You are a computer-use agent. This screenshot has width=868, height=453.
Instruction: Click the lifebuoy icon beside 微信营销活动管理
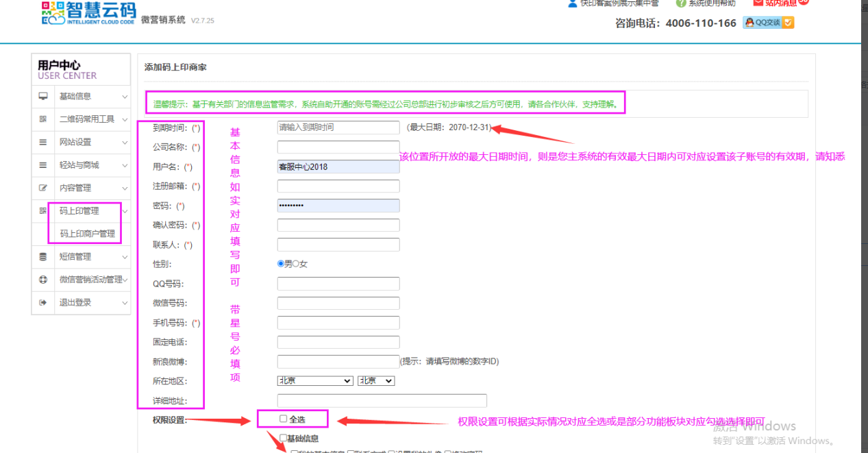click(43, 280)
